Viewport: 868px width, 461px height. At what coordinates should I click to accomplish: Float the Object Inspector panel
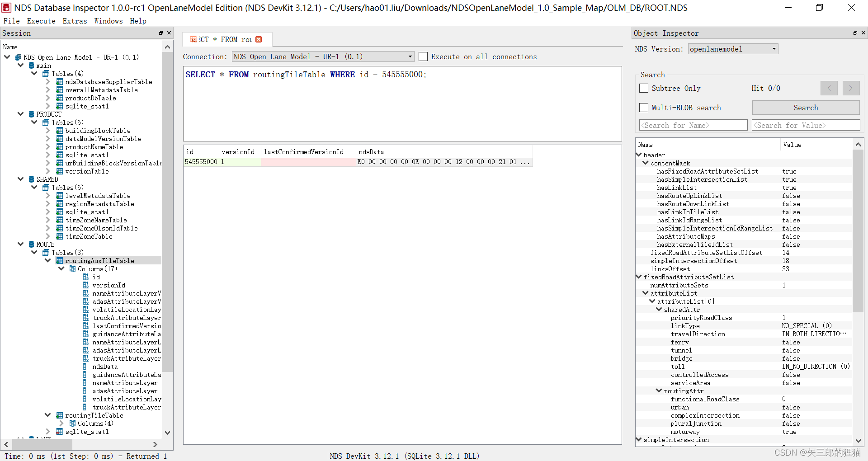[855, 33]
